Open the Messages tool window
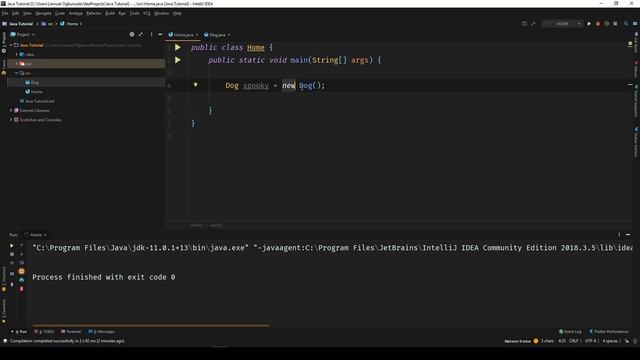640x360 pixels. [102, 331]
